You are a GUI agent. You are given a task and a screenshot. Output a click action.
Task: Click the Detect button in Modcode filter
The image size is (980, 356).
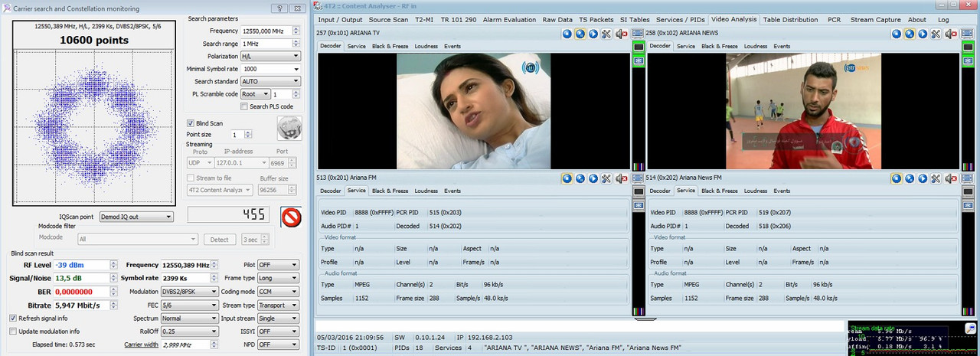(x=220, y=240)
